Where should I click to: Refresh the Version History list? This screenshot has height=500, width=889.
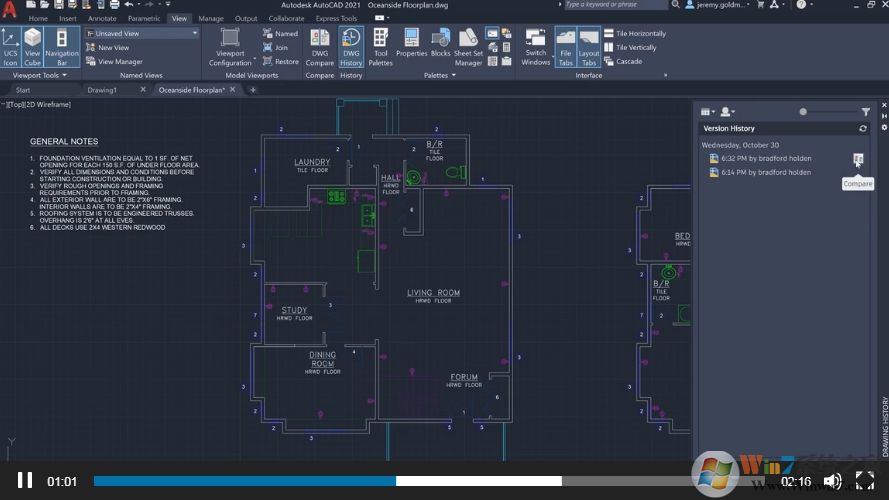[863, 129]
